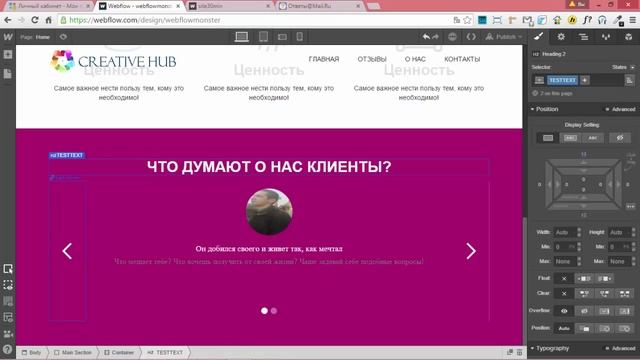Screen dimensions: 640x360
Task: Undo the last change
Action: [x=426, y=37]
